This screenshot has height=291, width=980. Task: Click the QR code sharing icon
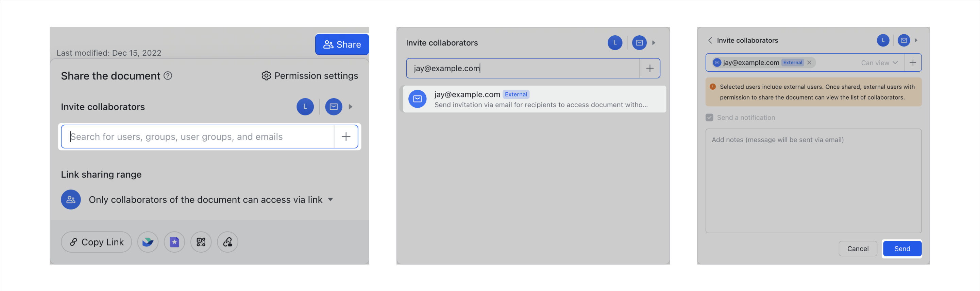pyautogui.click(x=201, y=242)
